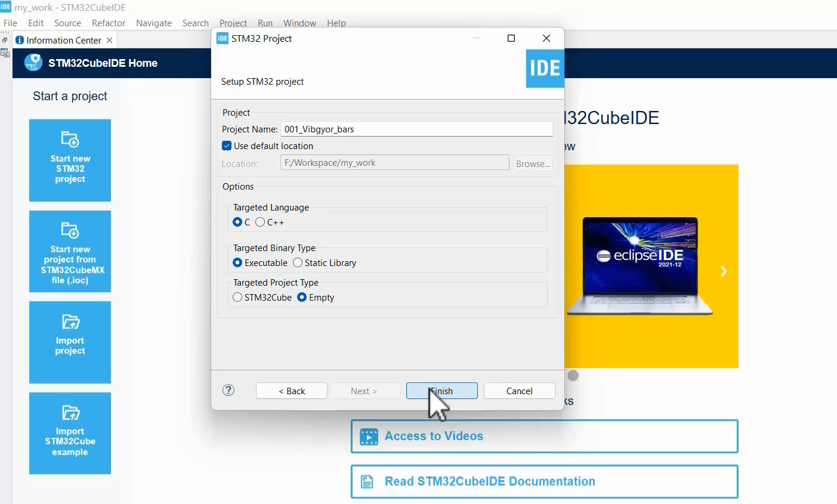The width and height of the screenshot is (837, 504).
Task: Click Import STM32Cube example tile
Action: (70, 433)
